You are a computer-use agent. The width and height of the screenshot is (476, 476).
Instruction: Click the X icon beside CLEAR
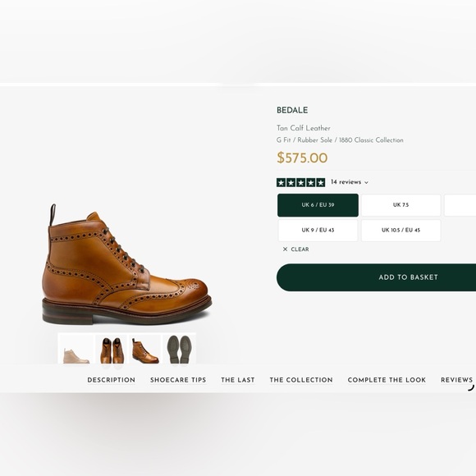[285, 249]
